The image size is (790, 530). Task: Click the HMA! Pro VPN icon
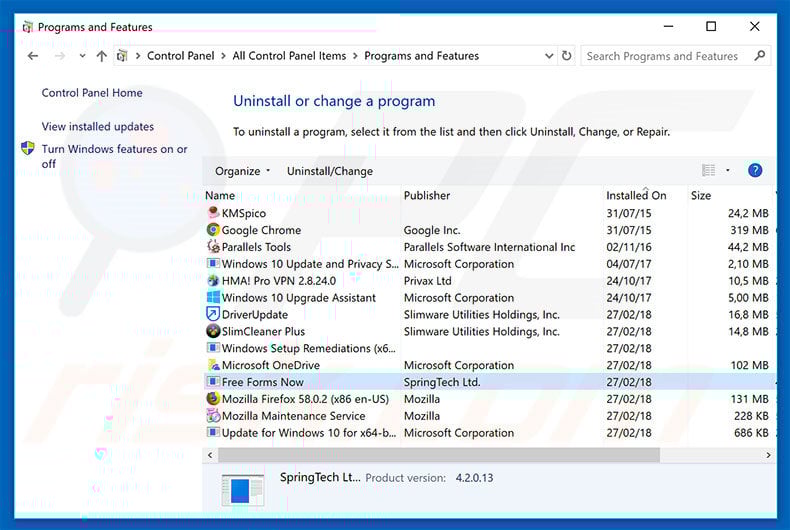213,281
